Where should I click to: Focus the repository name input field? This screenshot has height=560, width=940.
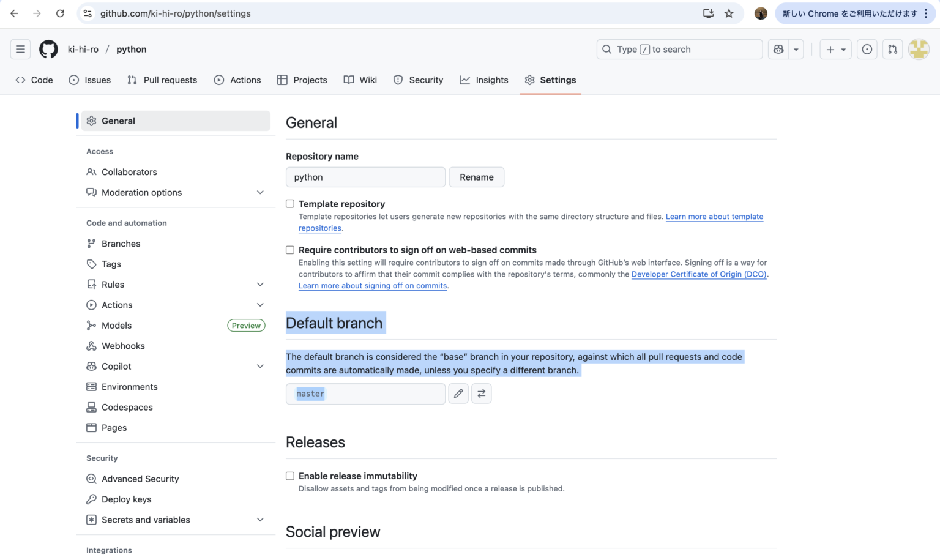365,177
